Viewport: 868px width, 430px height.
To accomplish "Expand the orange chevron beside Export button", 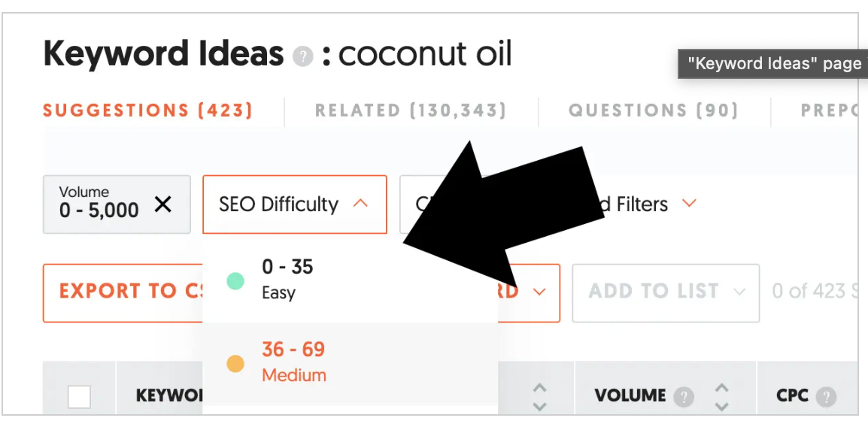I will pos(539,292).
